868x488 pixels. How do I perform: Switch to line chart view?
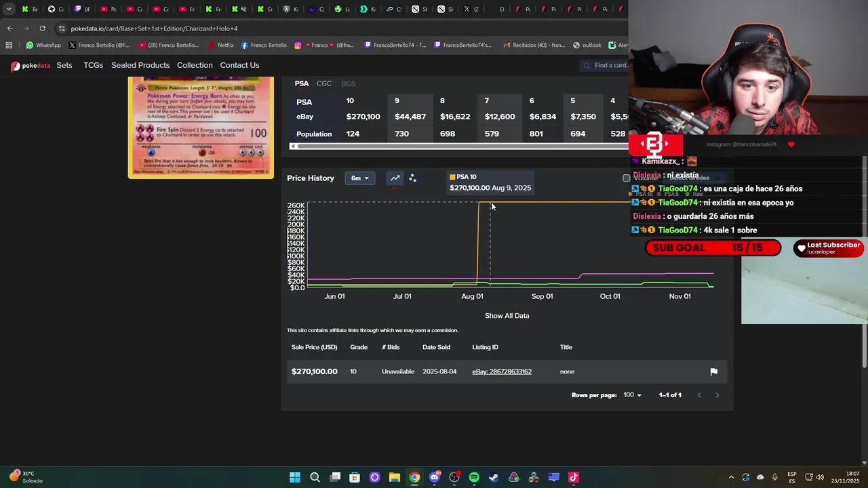395,178
